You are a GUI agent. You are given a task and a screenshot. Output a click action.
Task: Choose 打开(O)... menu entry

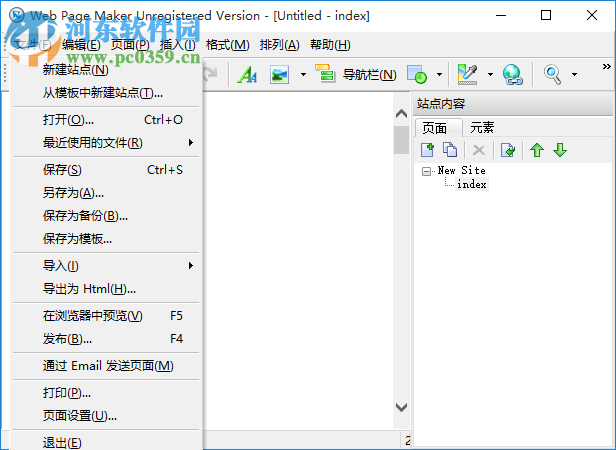coord(106,120)
